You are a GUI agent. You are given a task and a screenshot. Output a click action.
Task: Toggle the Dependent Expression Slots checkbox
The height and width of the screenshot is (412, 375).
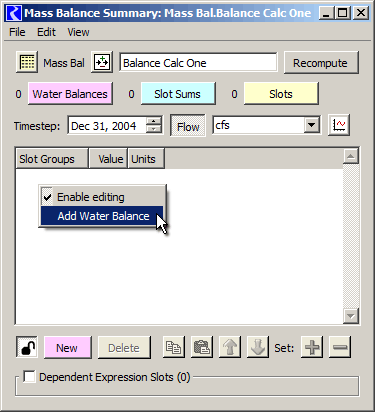(x=29, y=377)
